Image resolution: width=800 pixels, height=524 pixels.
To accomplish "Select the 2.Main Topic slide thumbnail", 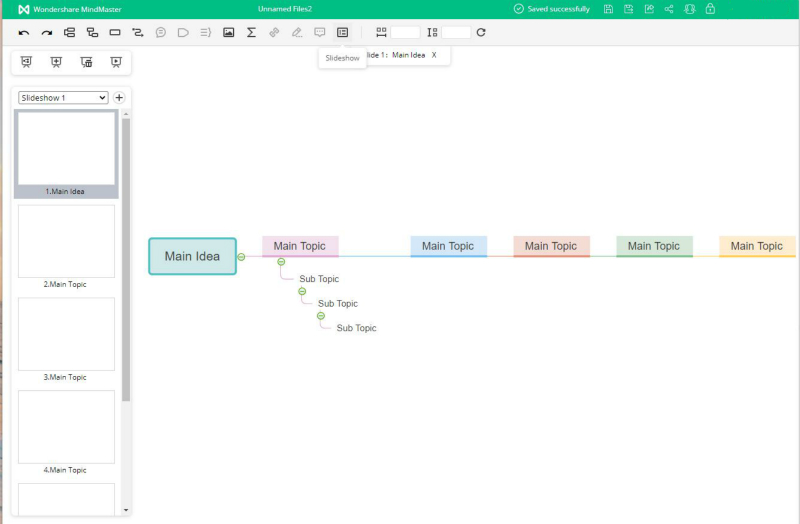I will coord(66,242).
